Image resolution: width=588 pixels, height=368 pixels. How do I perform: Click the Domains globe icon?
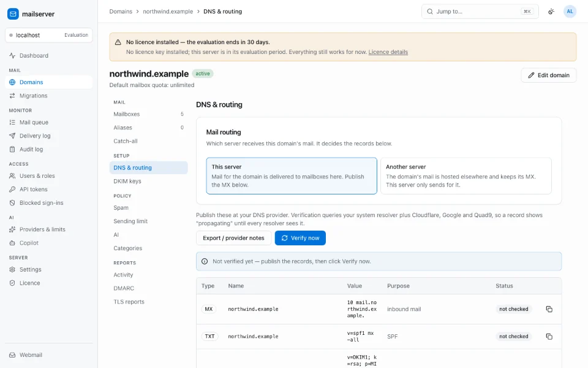click(x=12, y=82)
